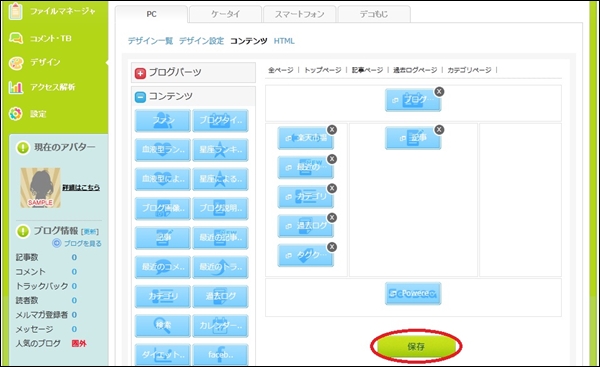Select the 最近の記事.. content part

(220, 238)
